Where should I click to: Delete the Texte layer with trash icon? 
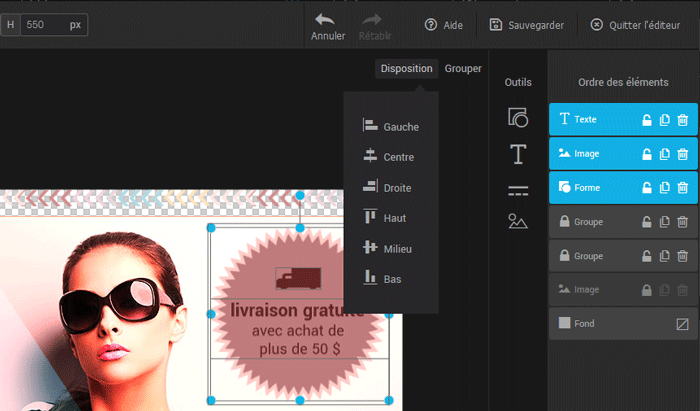point(683,120)
